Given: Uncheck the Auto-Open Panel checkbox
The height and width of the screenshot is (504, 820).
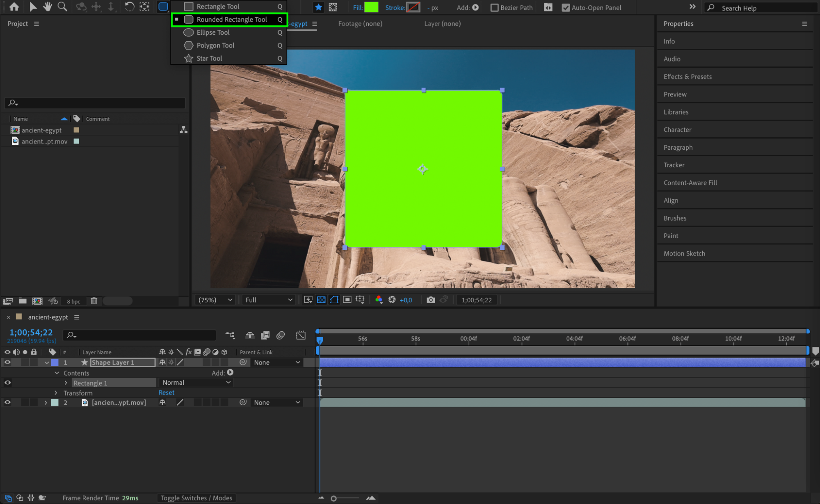Looking at the screenshot, I should (x=566, y=7).
